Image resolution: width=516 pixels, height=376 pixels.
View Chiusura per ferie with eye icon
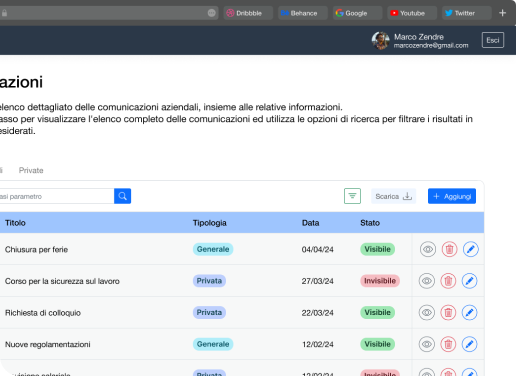(x=428, y=249)
